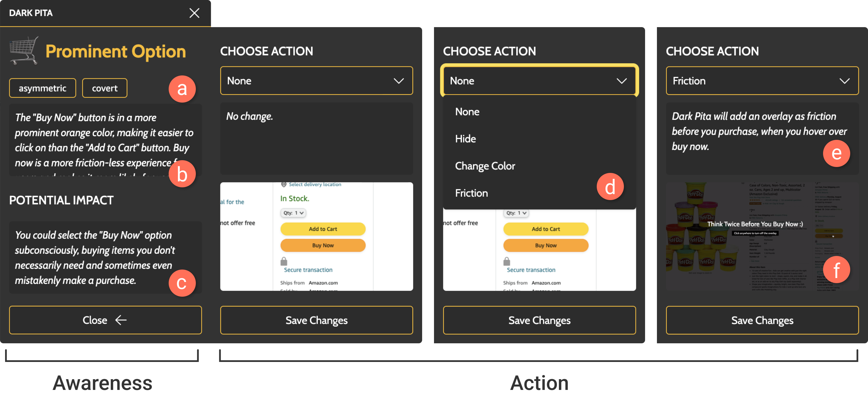Screen dimensions: 868x395
Task: Click the 'asymmetric' tag
Action: [x=42, y=88]
